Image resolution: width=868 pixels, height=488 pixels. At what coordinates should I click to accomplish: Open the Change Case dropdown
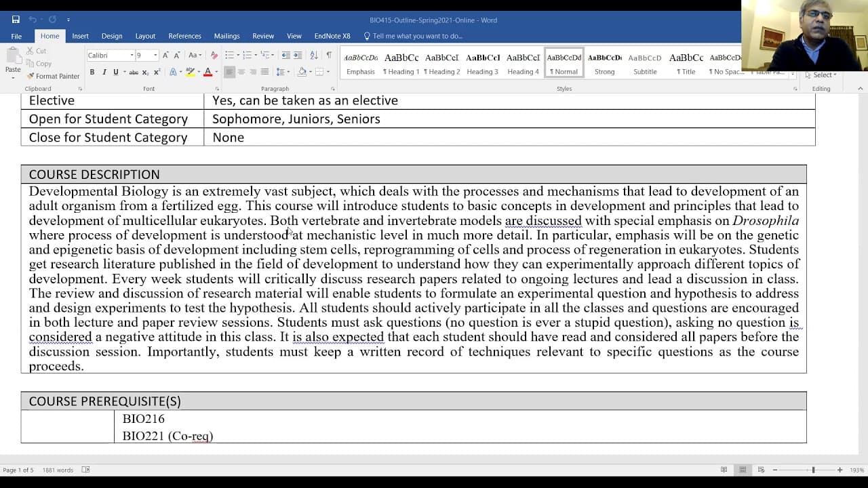[x=195, y=55]
